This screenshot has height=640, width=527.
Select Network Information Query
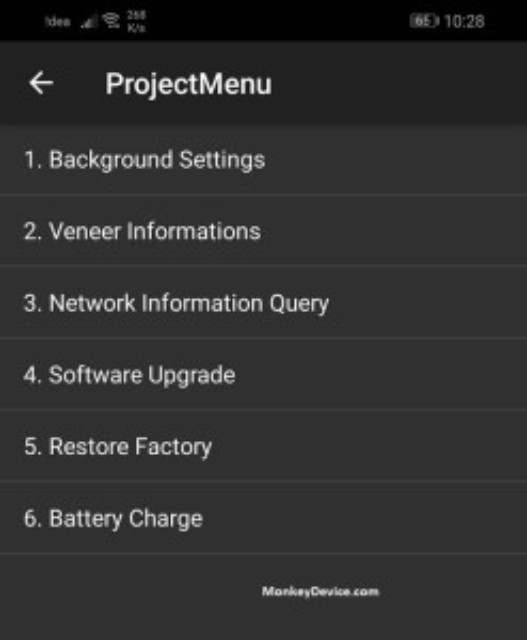263,302
